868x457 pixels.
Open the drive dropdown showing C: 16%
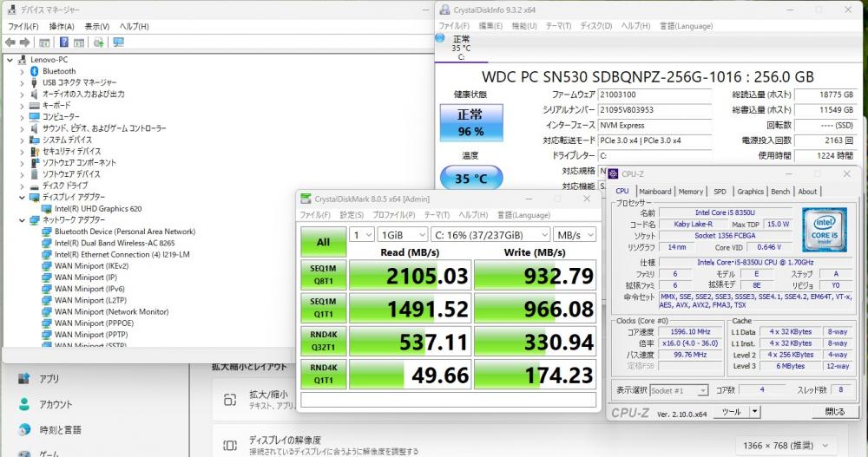click(x=491, y=235)
